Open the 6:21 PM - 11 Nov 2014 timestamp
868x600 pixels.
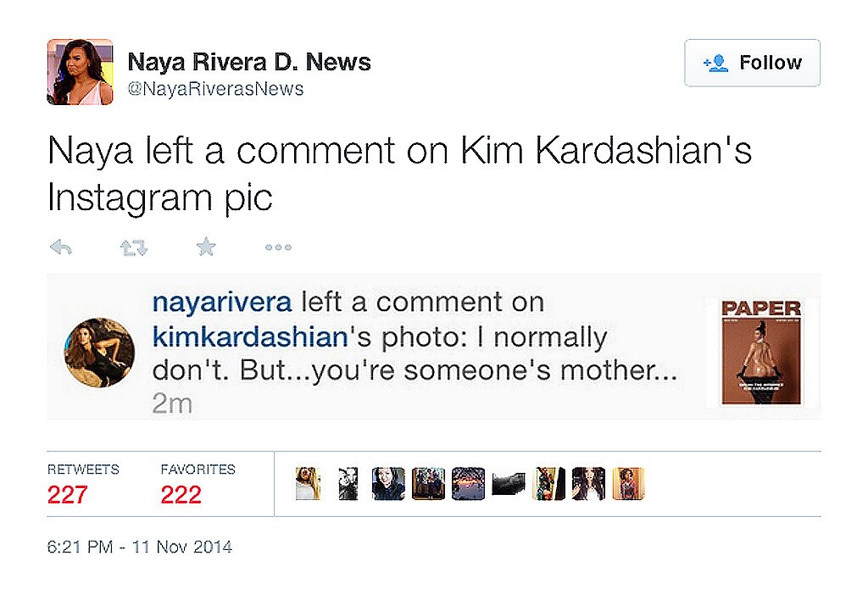pos(140,547)
